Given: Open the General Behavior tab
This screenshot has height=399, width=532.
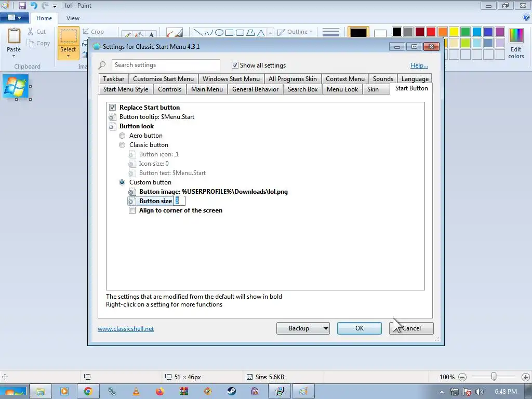Looking at the screenshot, I should click(255, 89).
